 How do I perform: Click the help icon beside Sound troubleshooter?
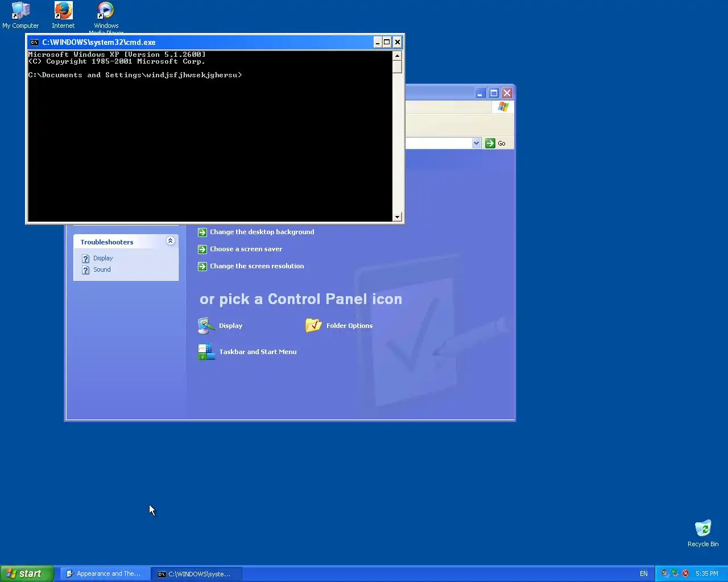coord(86,270)
